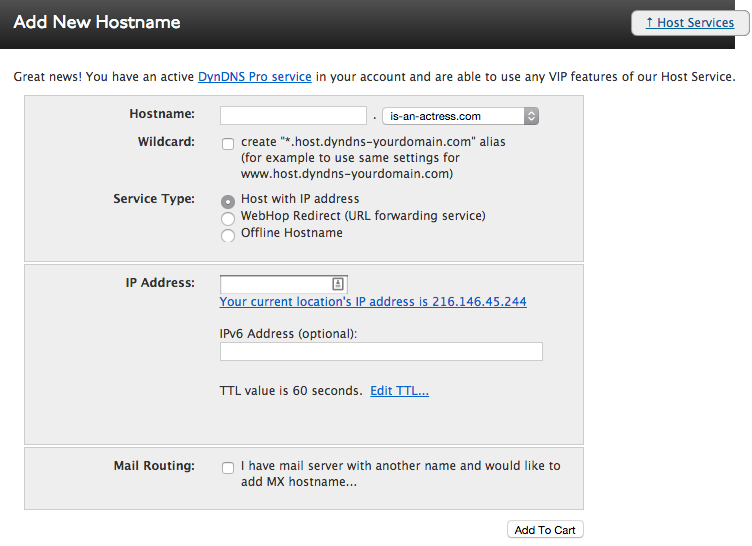Screen dimensions: 752x546
Task: Click the bold Hostname: field label
Action: [x=162, y=114]
